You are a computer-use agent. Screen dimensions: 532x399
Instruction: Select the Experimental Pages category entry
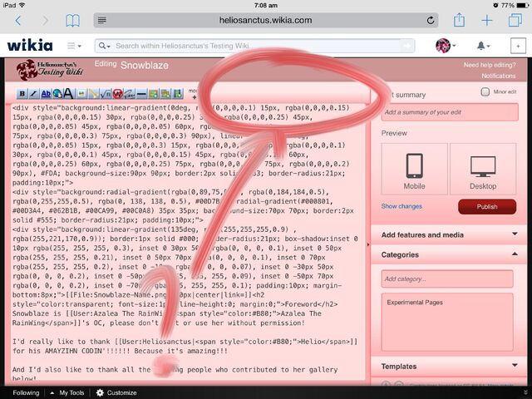coord(415,303)
